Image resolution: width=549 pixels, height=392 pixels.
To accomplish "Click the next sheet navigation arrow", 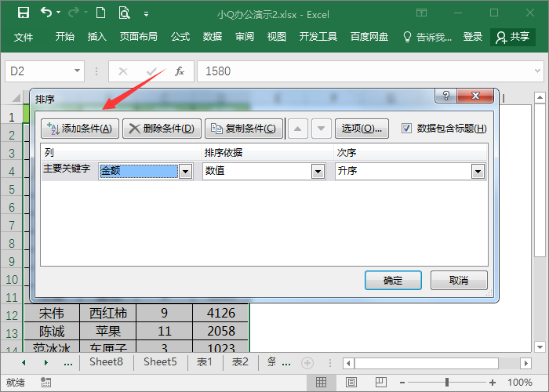I will coord(45,362).
